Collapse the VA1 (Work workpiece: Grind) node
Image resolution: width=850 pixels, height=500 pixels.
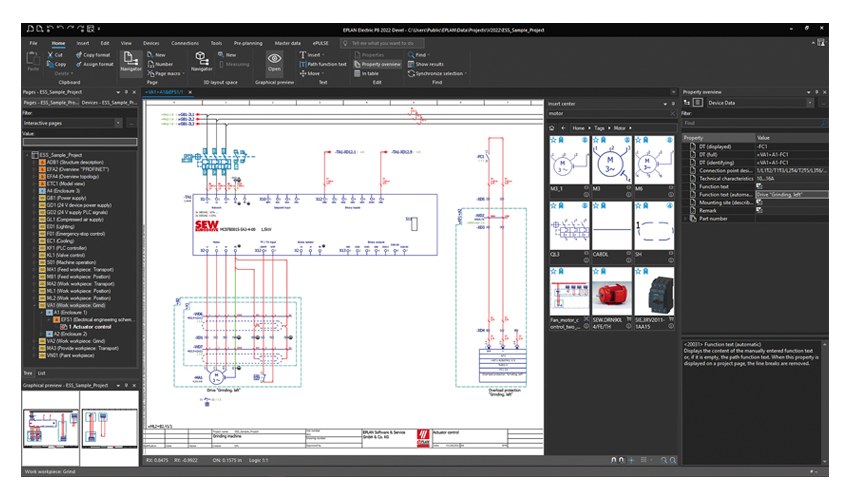[34, 305]
